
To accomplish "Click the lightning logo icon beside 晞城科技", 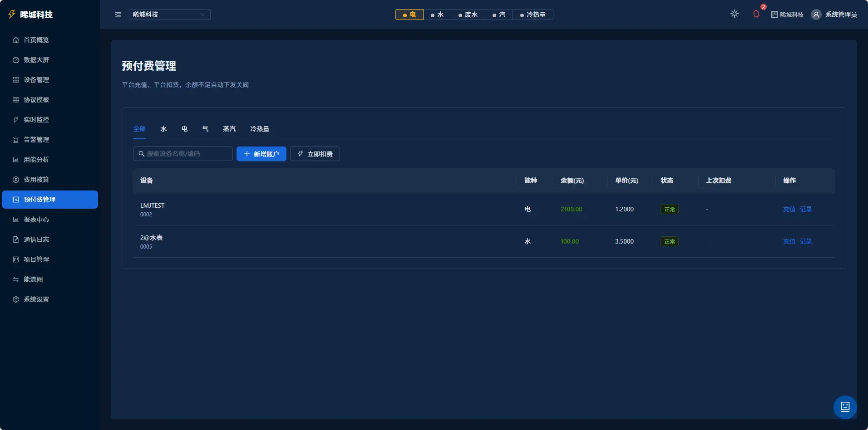I will (12, 15).
